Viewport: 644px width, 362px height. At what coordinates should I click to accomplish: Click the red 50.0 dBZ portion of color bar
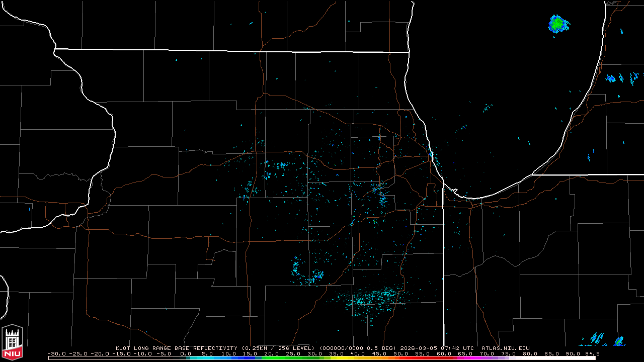[401, 358]
